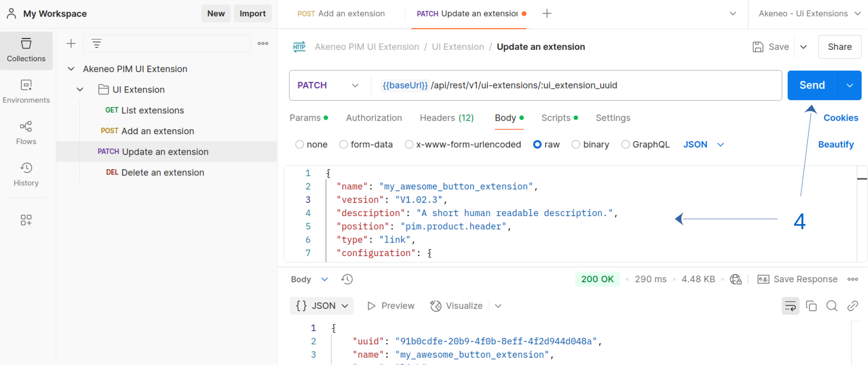Switch to the Authorization tab

click(x=374, y=118)
